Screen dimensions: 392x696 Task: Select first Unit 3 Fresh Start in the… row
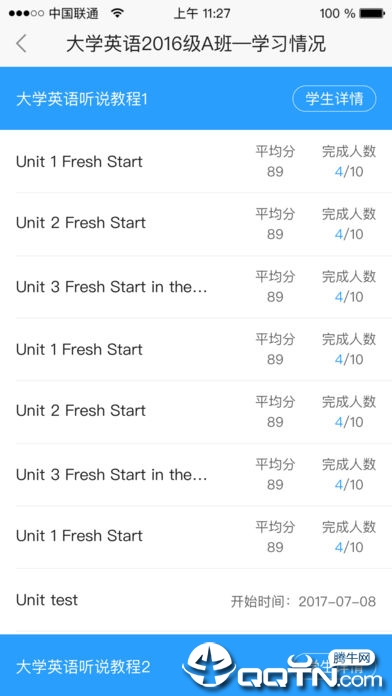(x=196, y=287)
